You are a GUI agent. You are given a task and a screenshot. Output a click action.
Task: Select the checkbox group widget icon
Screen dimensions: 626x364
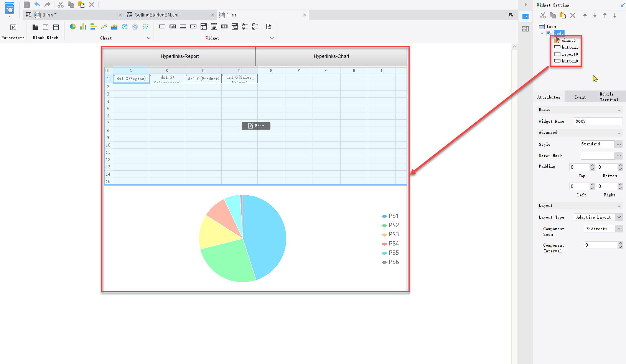pyautogui.click(x=255, y=26)
